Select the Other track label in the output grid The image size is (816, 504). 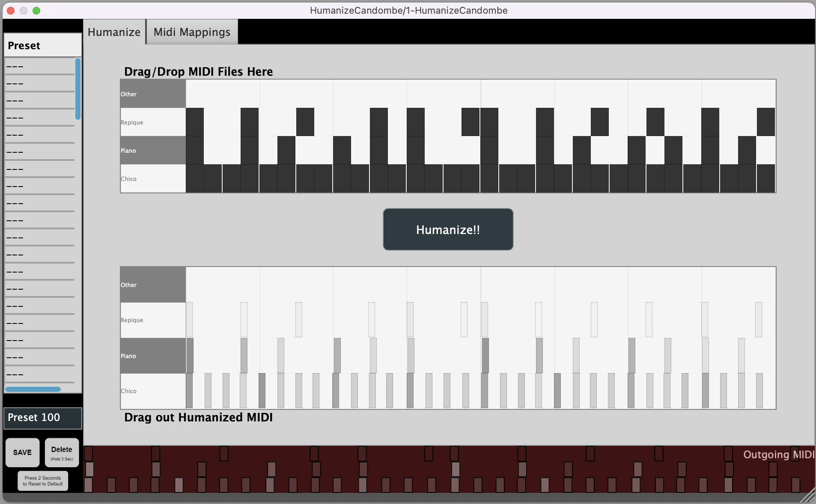[x=152, y=285]
